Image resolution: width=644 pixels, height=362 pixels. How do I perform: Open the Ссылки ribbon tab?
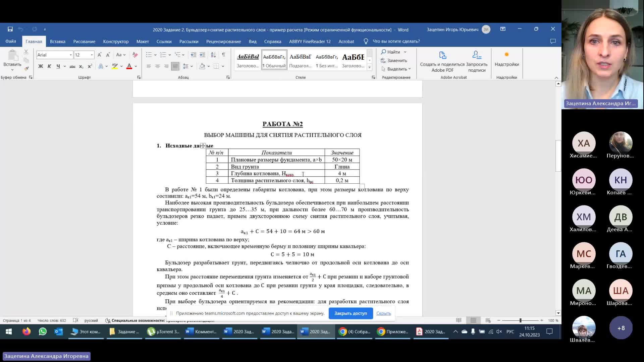pyautogui.click(x=164, y=41)
